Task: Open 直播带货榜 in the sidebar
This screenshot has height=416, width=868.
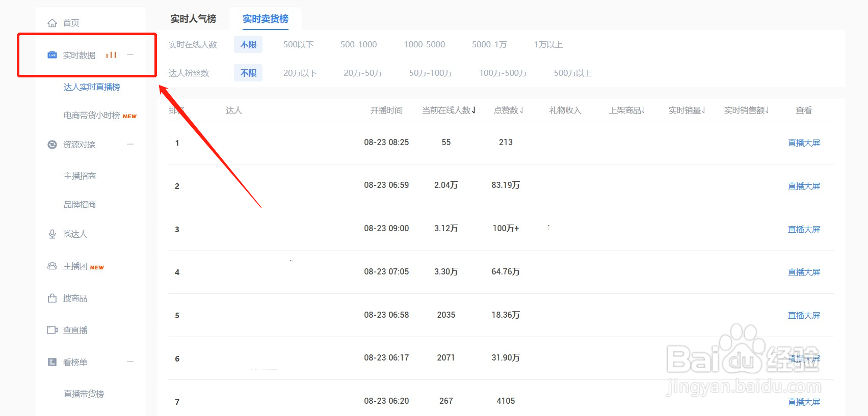Action: 84,394
